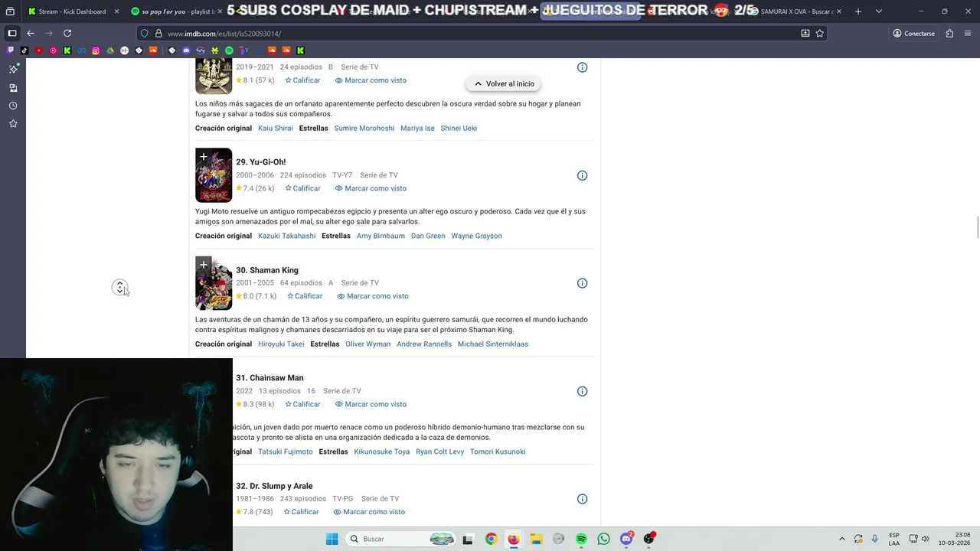Open Tatsuki Fujimoto creator link
Screen dimensions: 980x551
coord(285,452)
